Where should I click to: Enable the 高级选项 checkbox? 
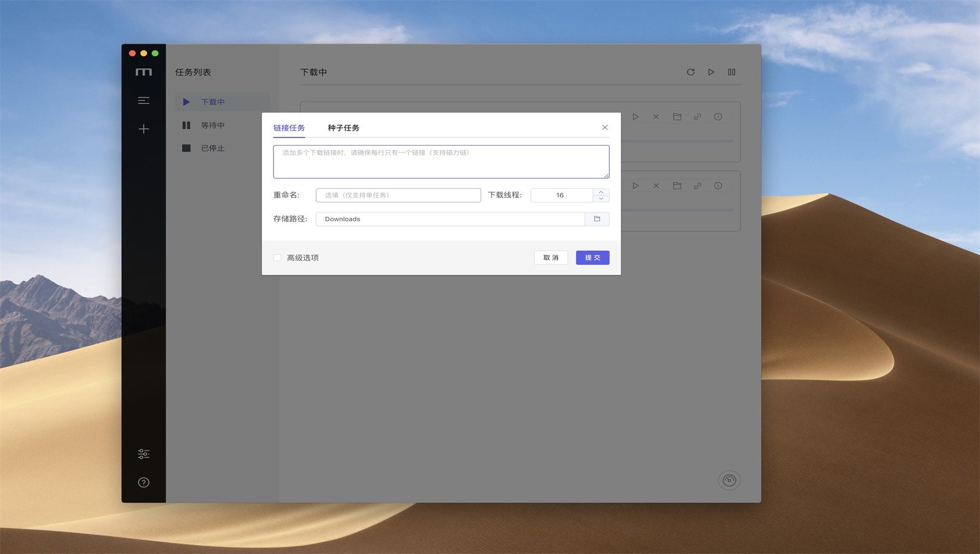277,258
